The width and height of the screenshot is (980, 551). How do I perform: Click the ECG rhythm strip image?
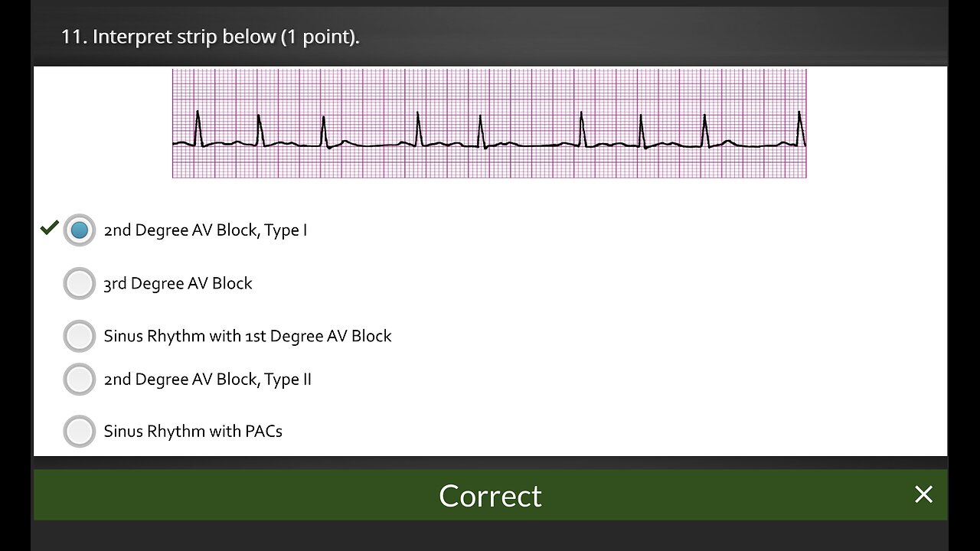489,123
